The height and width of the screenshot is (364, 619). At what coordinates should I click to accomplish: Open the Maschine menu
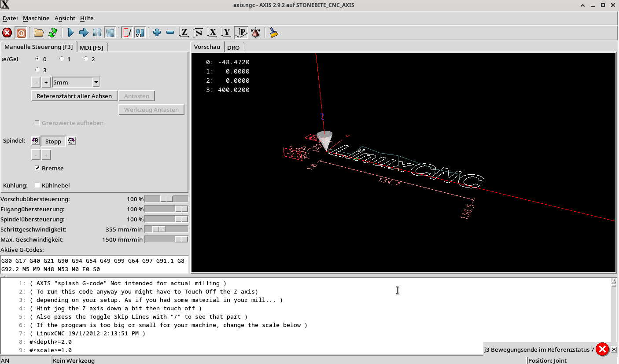(36, 18)
